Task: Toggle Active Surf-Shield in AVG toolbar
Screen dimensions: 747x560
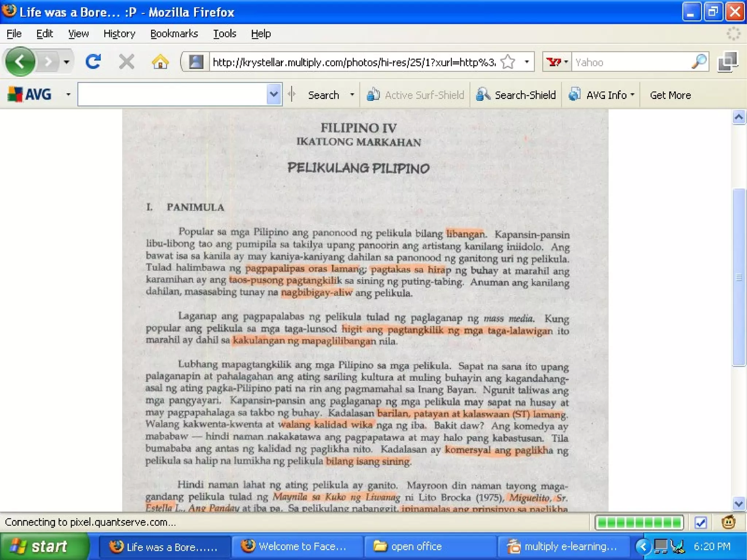Action: click(x=415, y=95)
